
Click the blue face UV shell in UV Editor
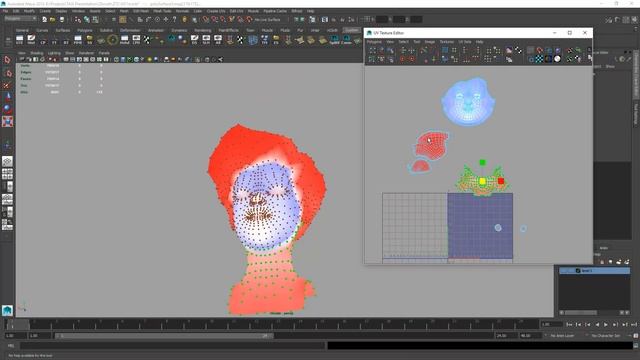pyautogui.click(x=468, y=102)
